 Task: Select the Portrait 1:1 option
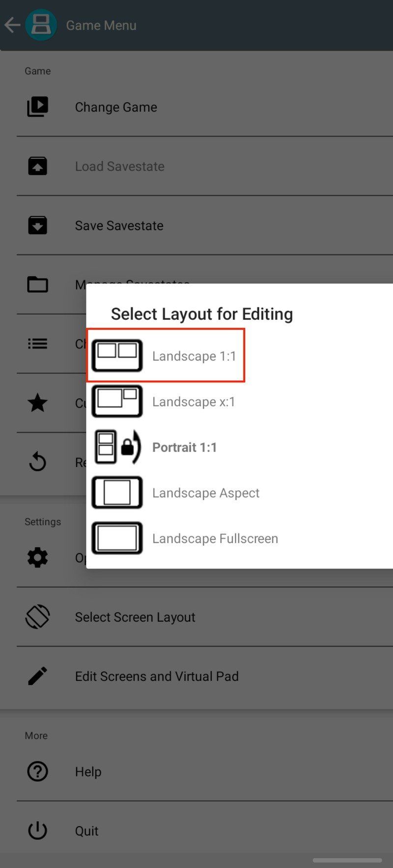point(184,447)
